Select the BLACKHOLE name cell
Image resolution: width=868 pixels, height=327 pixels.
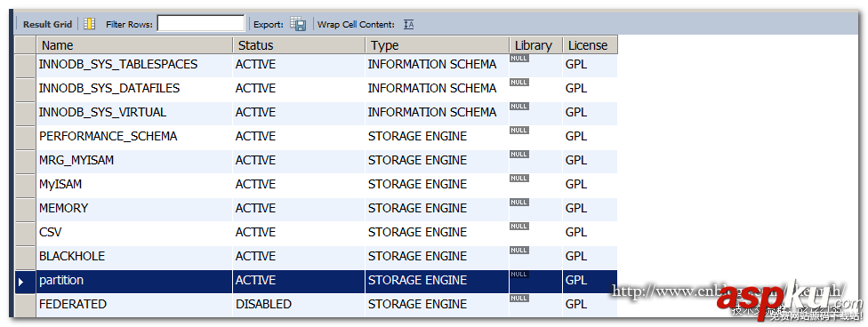(134, 257)
